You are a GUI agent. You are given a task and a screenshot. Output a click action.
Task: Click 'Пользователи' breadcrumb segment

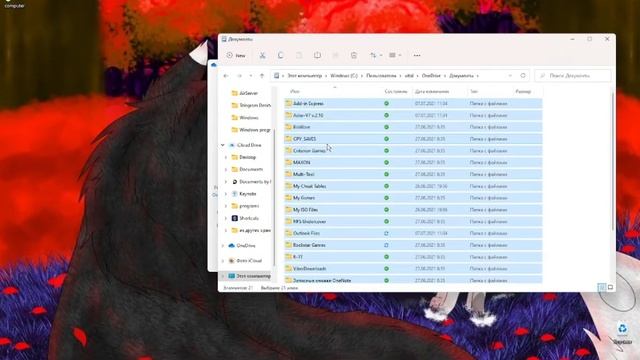click(x=381, y=76)
